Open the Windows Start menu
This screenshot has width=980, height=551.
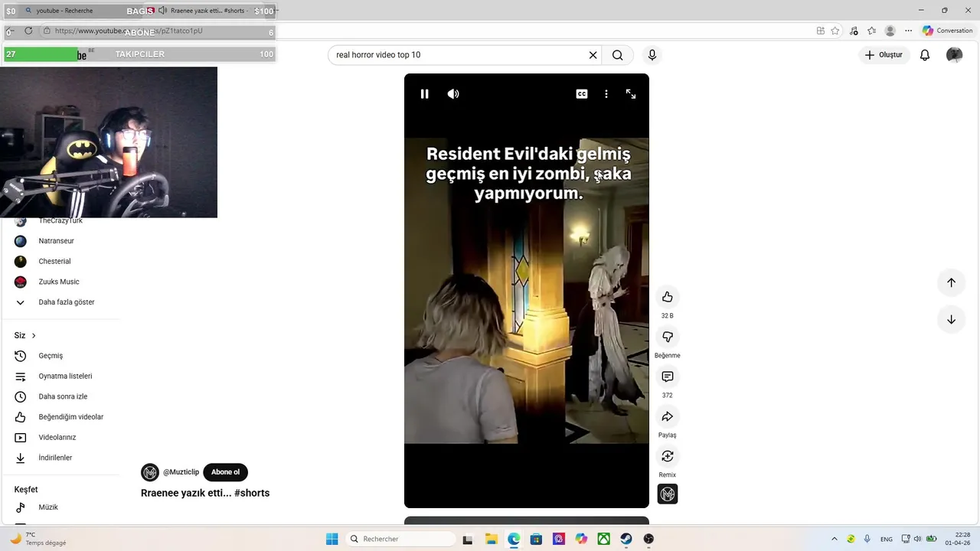click(332, 539)
